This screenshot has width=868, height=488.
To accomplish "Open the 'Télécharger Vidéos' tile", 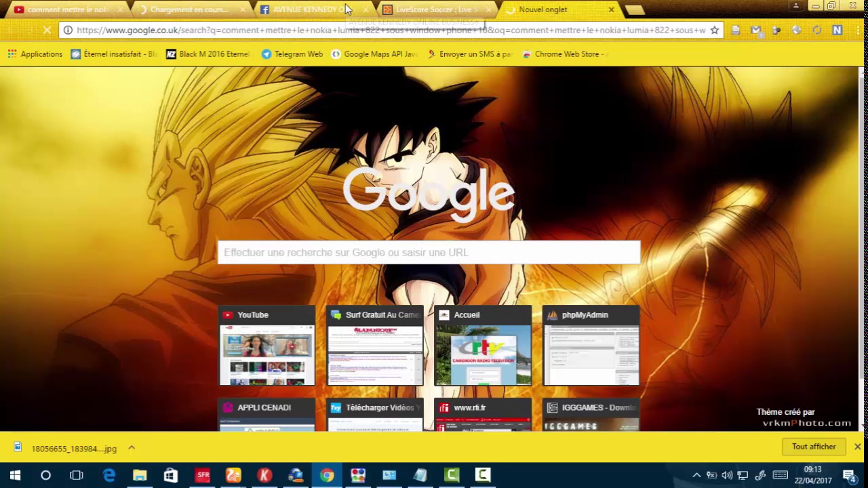I will 375,415.
